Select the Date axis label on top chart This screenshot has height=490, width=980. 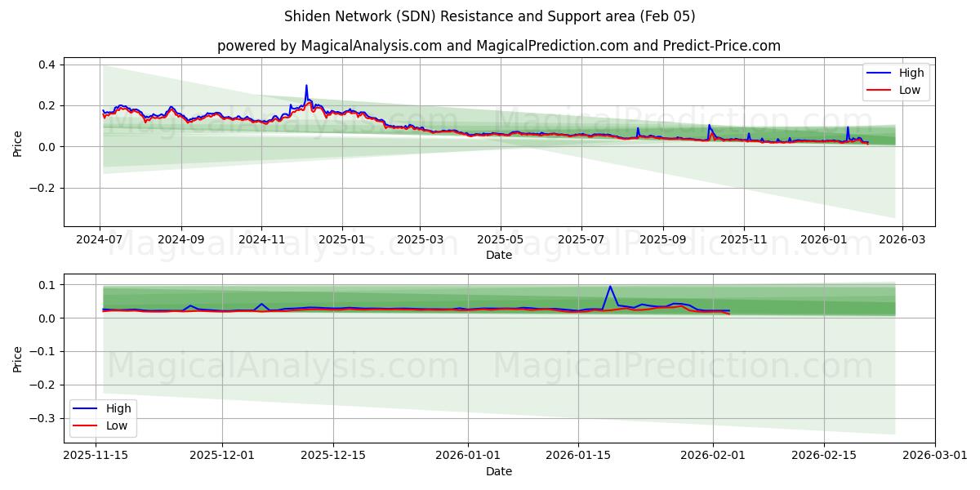tap(499, 255)
